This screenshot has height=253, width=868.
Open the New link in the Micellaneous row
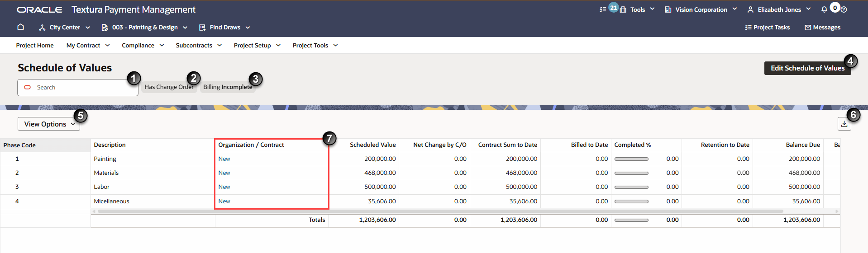click(x=224, y=201)
